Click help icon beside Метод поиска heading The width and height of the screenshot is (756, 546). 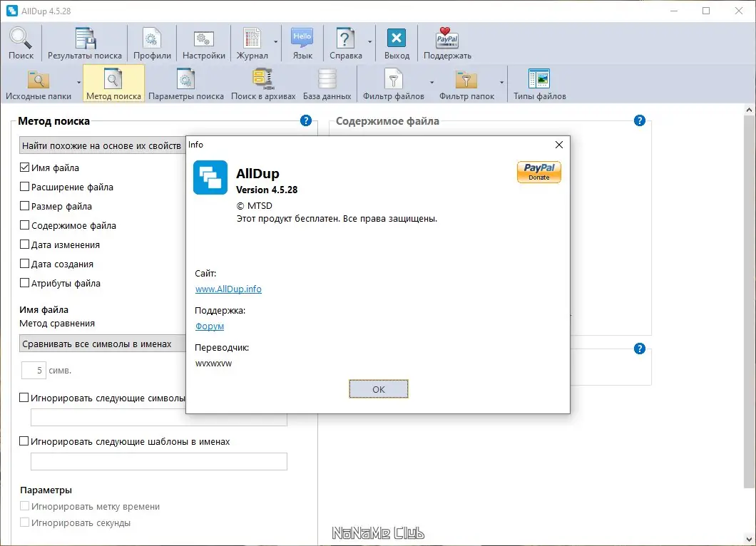[306, 120]
